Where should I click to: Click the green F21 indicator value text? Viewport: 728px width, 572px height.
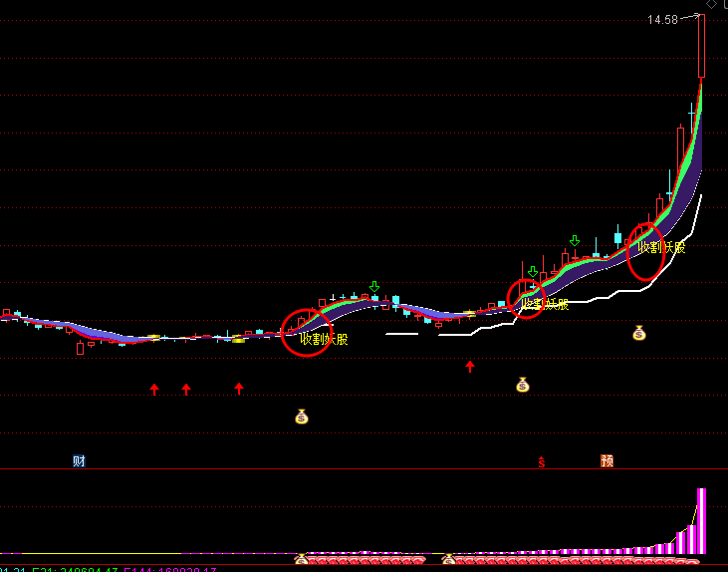pyautogui.click(x=76, y=570)
